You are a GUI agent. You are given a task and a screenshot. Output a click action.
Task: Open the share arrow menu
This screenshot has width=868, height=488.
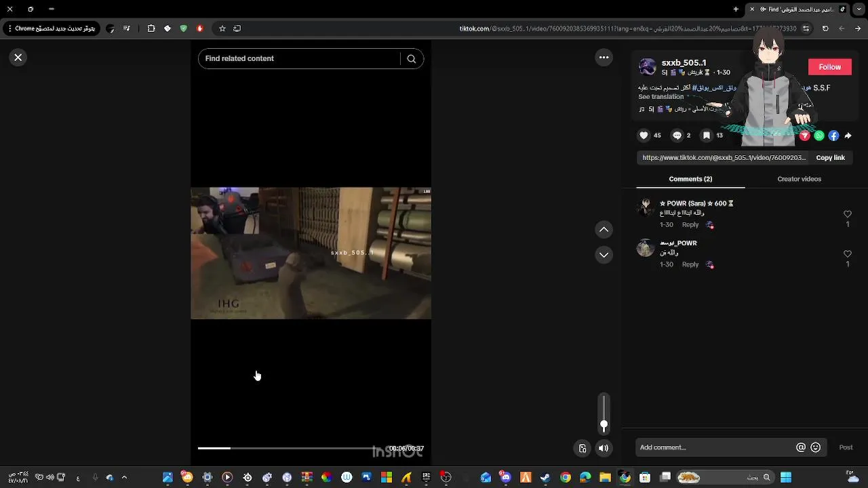pyautogui.click(x=848, y=136)
